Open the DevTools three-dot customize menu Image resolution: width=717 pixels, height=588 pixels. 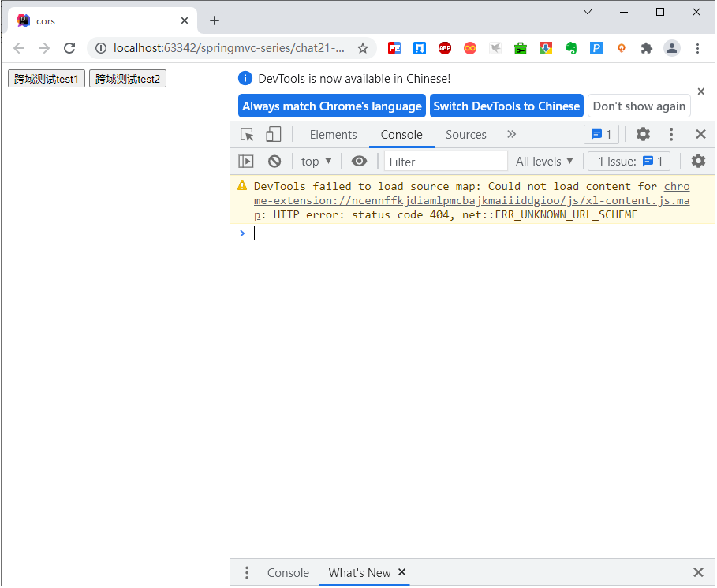671,135
